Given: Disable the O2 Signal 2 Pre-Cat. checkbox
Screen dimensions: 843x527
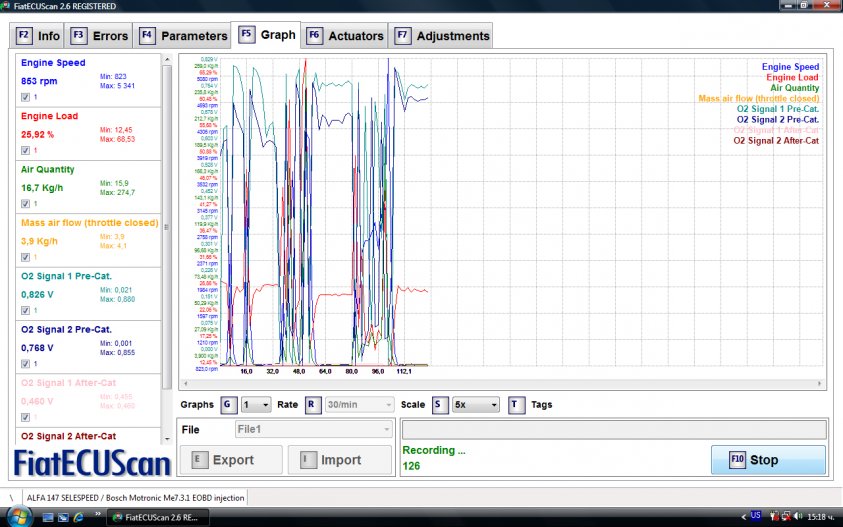Looking at the screenshot, I should (25, 364).
